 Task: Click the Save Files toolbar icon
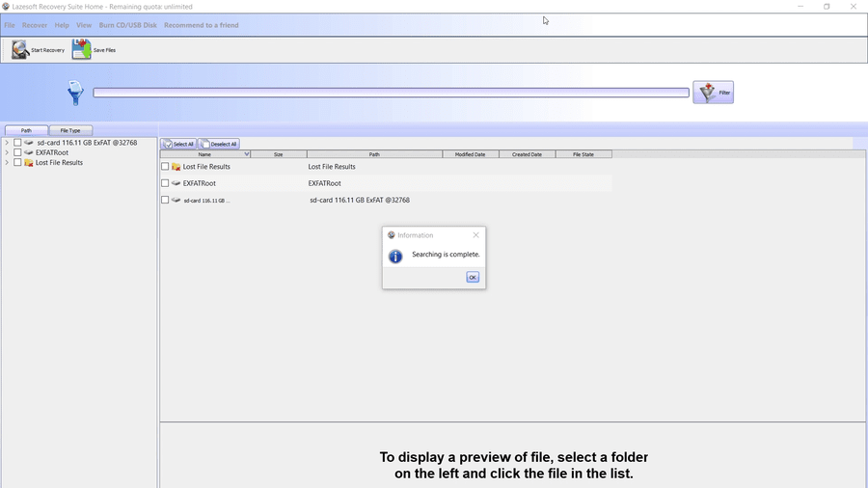pos(81,49)
